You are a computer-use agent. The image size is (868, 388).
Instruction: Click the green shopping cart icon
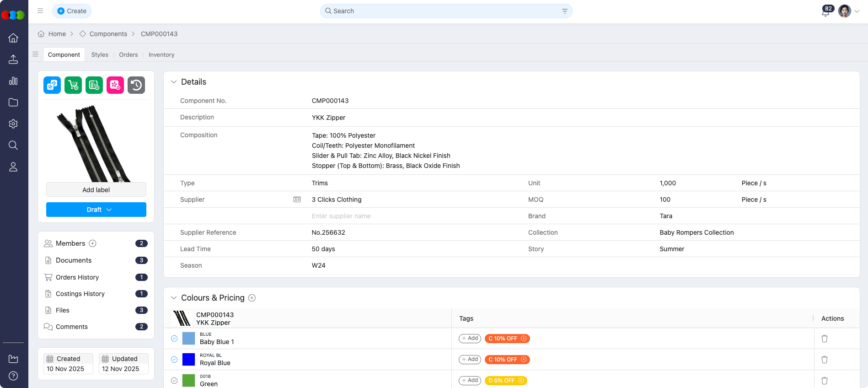pyautogui.click(x=73, y=85)
